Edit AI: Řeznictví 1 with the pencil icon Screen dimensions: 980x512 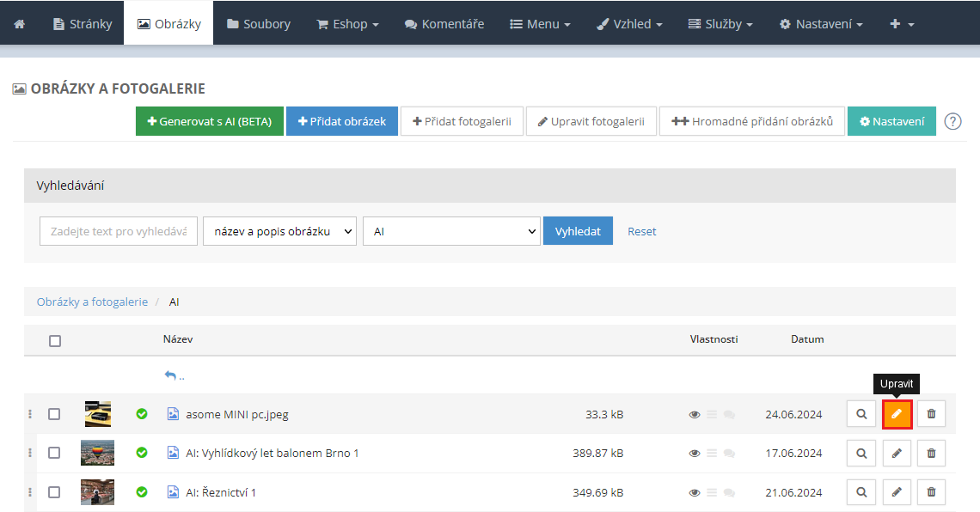tap(897, 492)
